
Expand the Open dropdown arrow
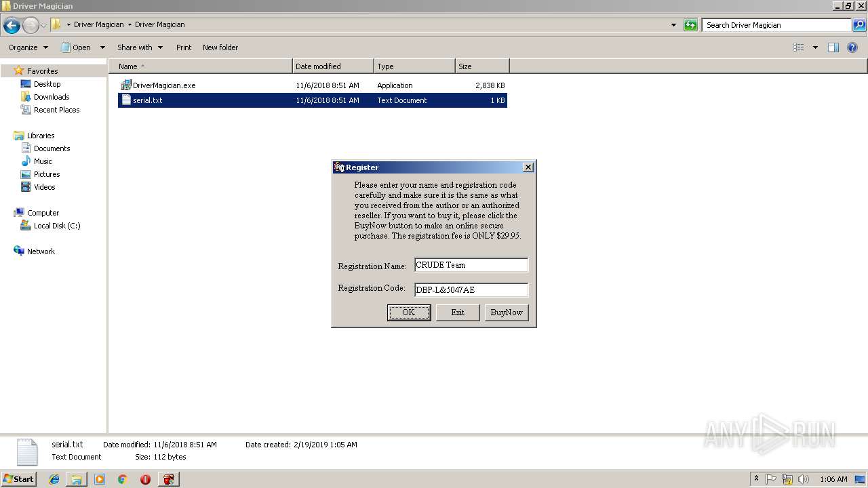click(x=102, y=47)
